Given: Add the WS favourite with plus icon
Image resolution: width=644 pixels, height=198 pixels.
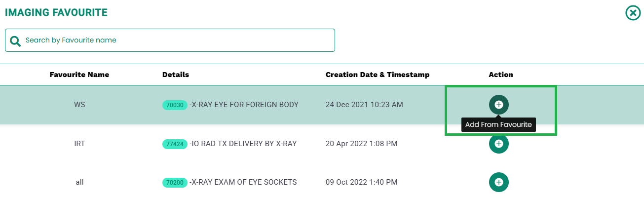Looking at the screenshot, I should 498,105.
